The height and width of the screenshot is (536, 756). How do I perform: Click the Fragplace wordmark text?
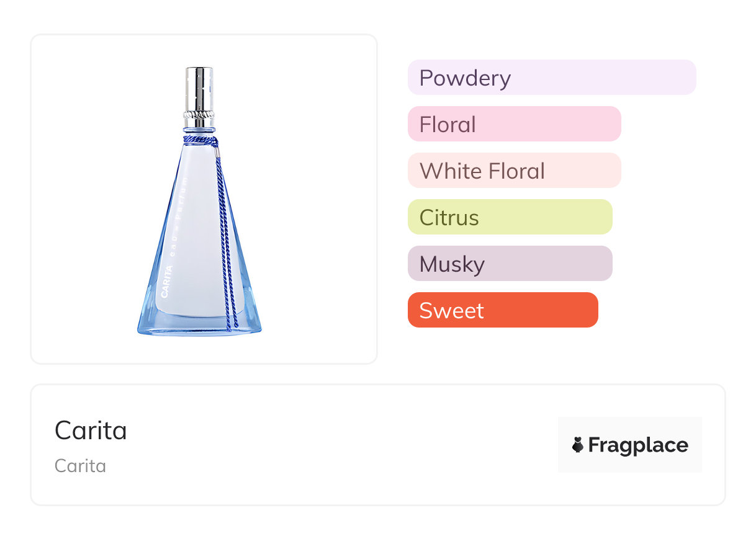[638, 445]
